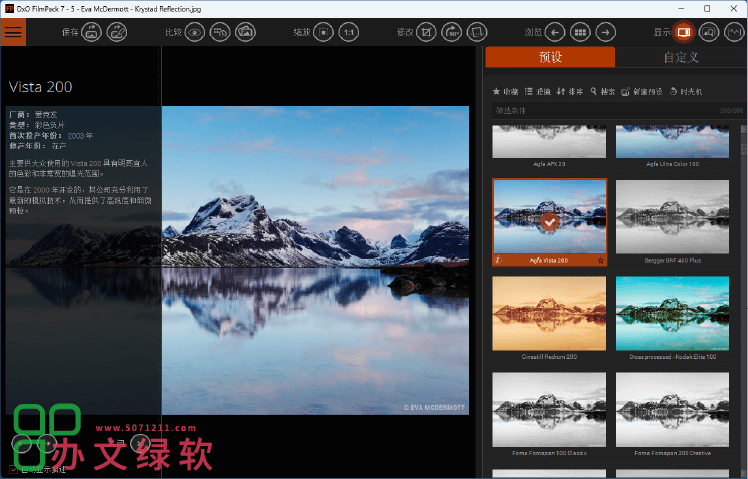Click next arrow in description panel

click(47, 444)
